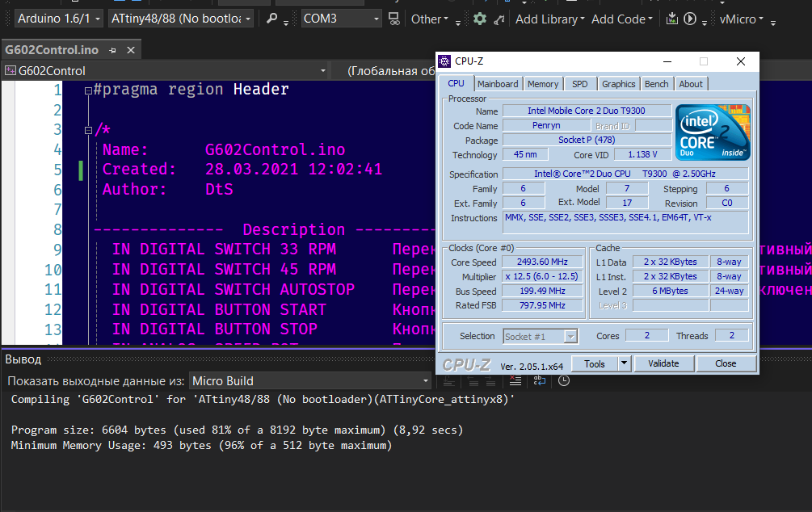Screen dimensions: 812x512
Task: Switch to the CPU tab in CPU-Z
Action: (456, 83)
